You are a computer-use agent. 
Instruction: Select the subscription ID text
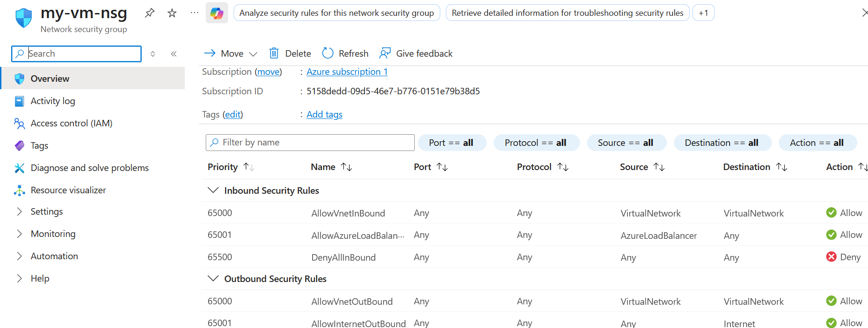click(393, 91)
